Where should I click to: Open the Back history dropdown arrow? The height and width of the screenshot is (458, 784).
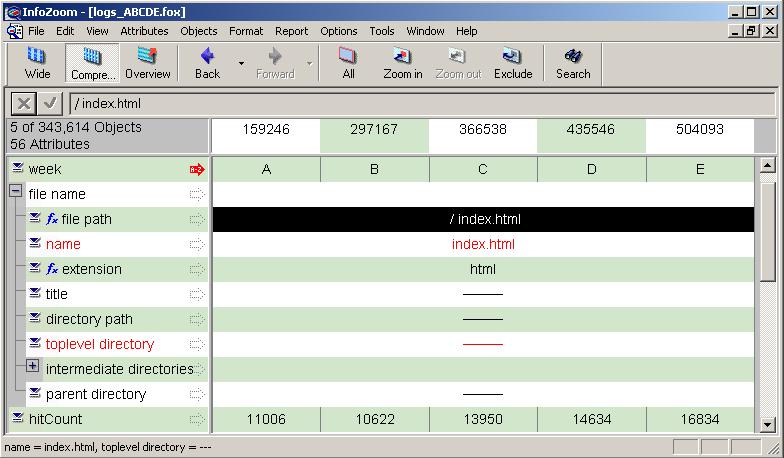[x=241, y=64]
